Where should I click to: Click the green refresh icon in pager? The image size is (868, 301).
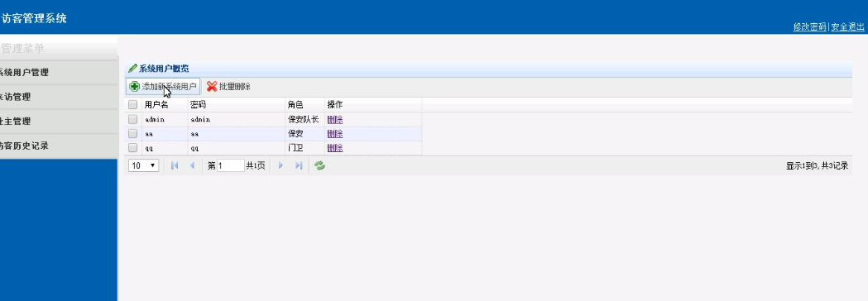pyautogui.click(x=319, y=165)
